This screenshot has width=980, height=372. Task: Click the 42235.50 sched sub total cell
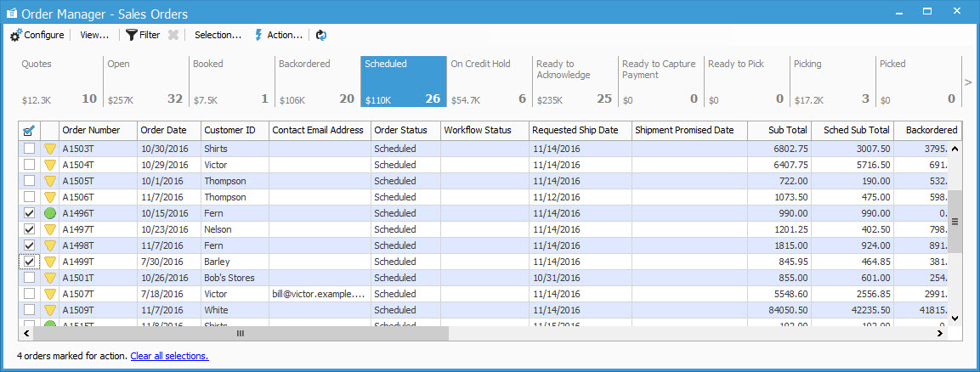[x=853, y=310]
